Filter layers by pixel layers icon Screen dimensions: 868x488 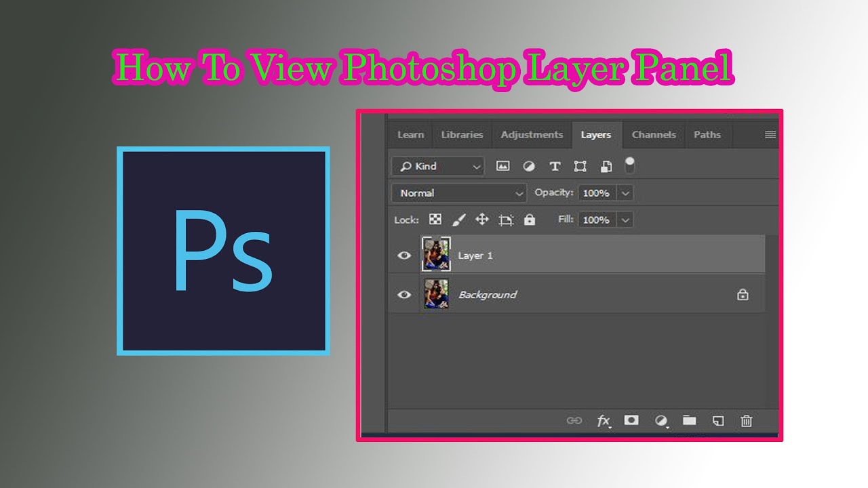point(502,166)
